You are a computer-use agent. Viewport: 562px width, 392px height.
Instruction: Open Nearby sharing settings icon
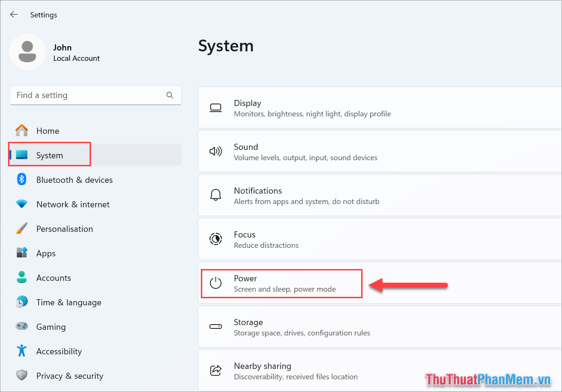pos(215,370)
